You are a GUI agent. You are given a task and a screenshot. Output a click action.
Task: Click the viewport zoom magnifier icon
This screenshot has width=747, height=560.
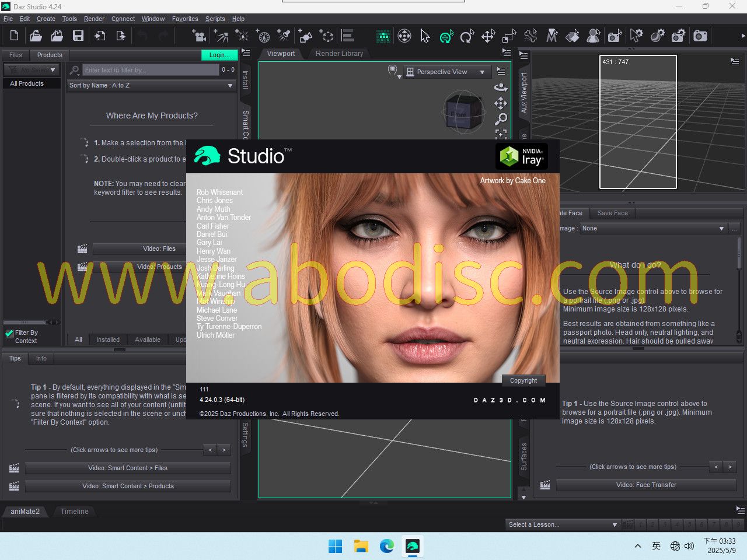coord(501,119)
